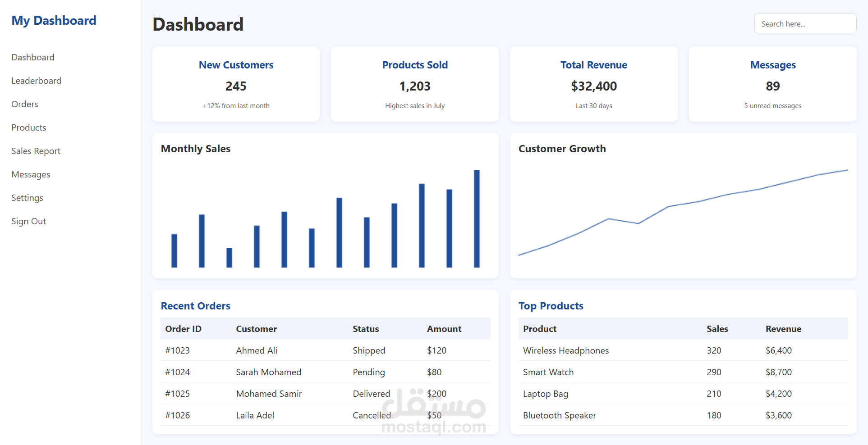Click the My Dashboard logo title
The image size is (868, 445).
click(x=54, y=21)
